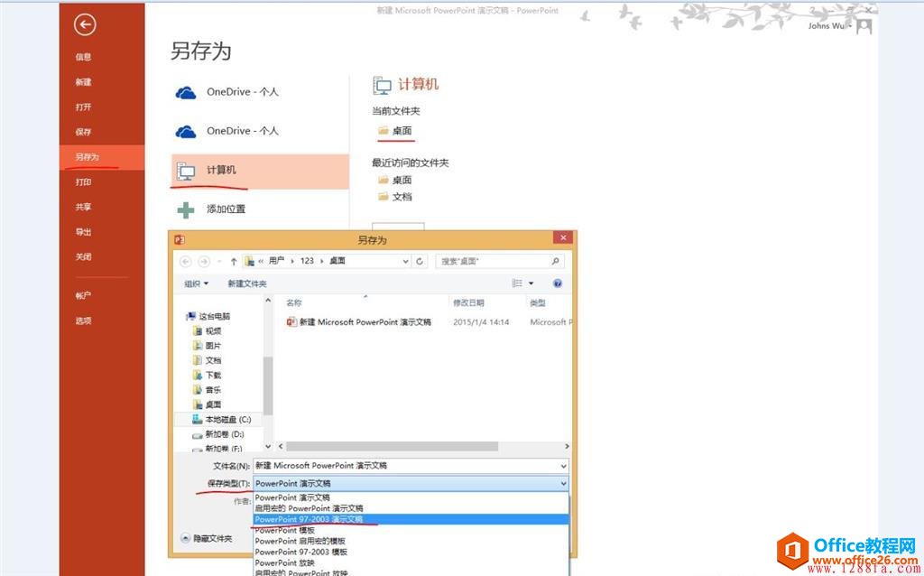The image size is (924, 576).
Task: Click the Help question mark in the dialog
Action: (x=557, y=283)
